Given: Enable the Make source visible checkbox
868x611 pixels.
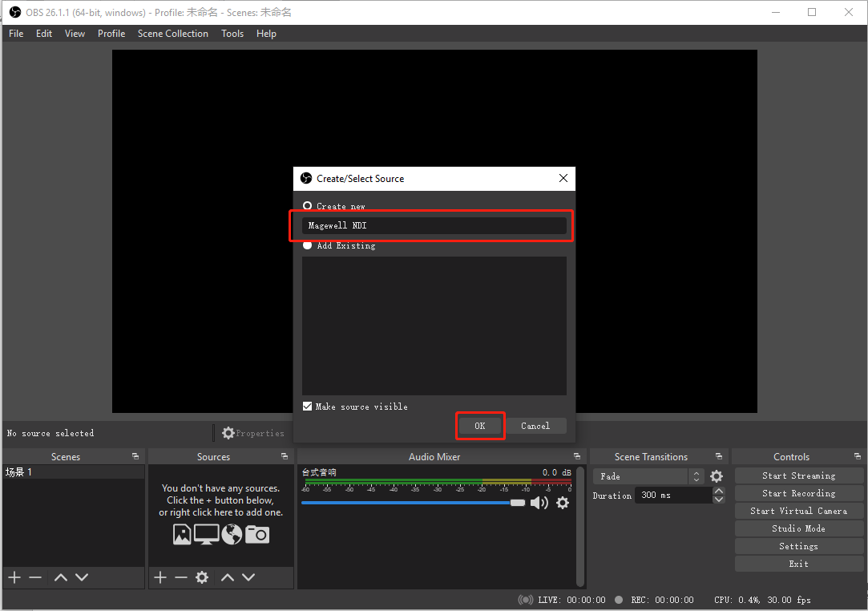Looking at the screenshot, I should 307,407.
